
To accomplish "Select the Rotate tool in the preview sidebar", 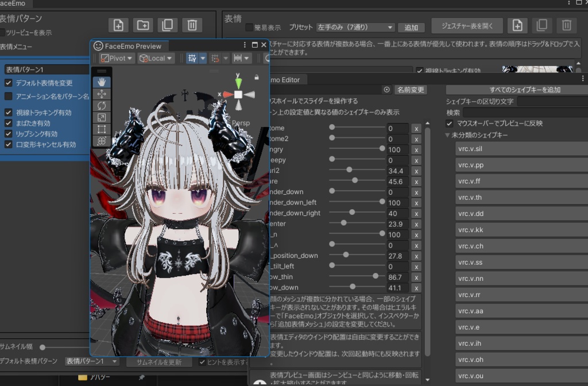I will coord(102,106).
